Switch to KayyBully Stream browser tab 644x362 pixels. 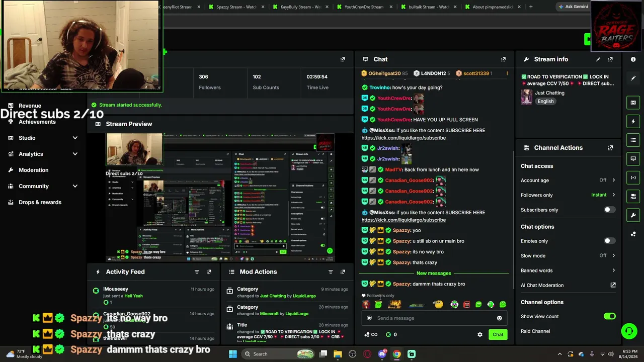click(x=300, y=7)
